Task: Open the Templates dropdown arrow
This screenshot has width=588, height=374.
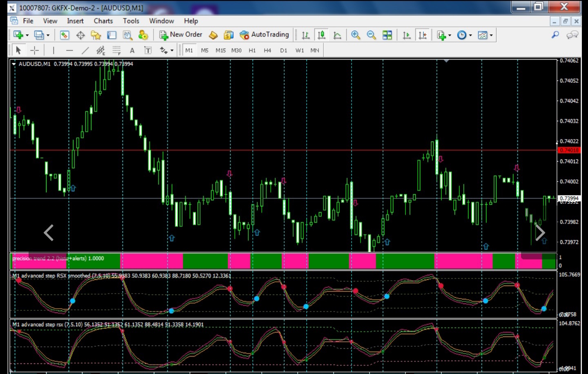Action: [x=491, y=35]
